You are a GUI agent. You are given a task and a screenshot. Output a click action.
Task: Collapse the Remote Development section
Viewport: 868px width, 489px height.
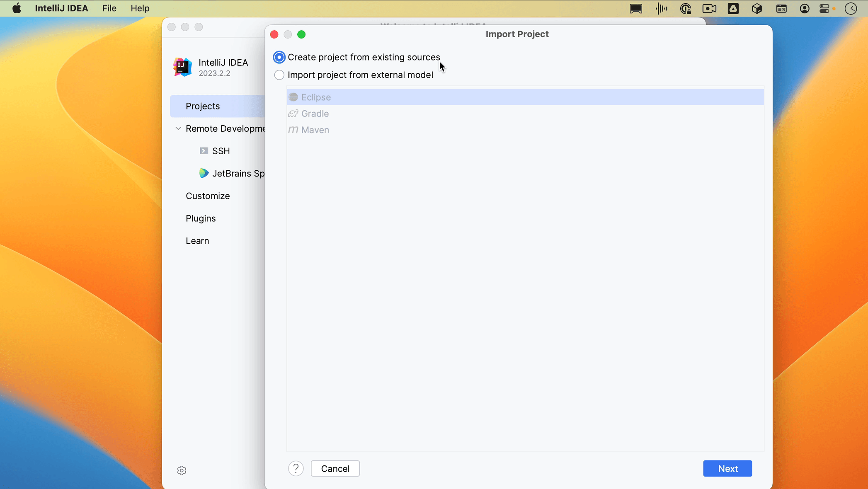click(x=177, y=128)
